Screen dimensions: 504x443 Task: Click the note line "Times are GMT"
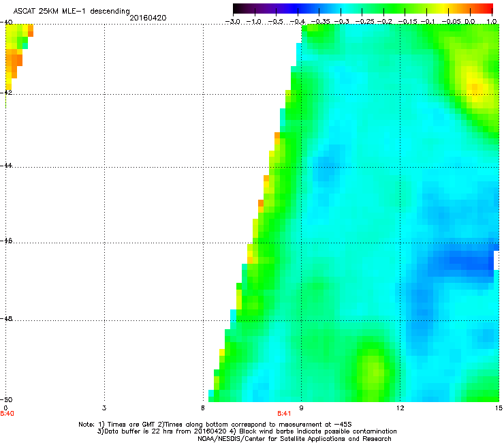pos(131,425)
